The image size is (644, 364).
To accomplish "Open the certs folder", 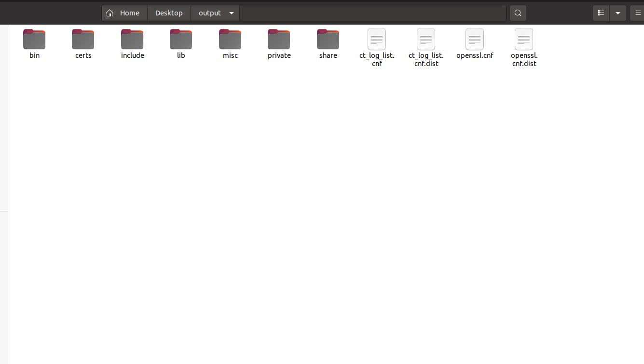I will [x=83, y=40].
